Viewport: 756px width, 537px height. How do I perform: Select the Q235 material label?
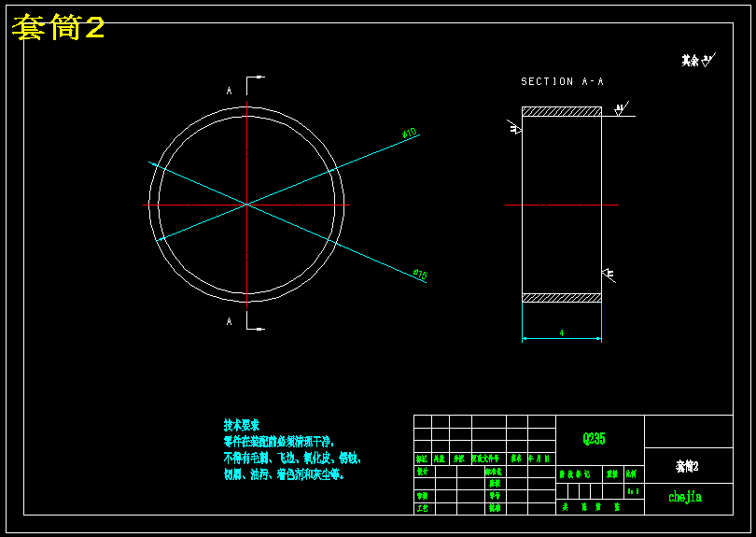coord(594,439)
